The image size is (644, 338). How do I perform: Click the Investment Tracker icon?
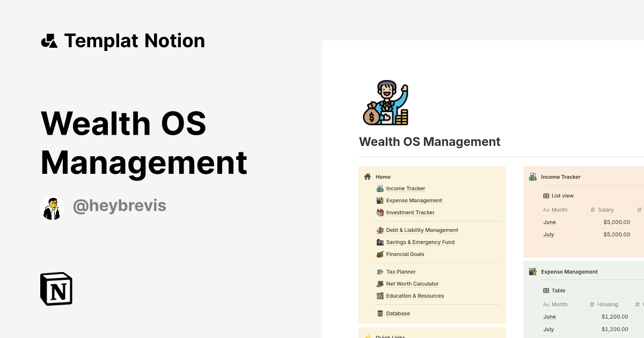[x=380, y=212]
